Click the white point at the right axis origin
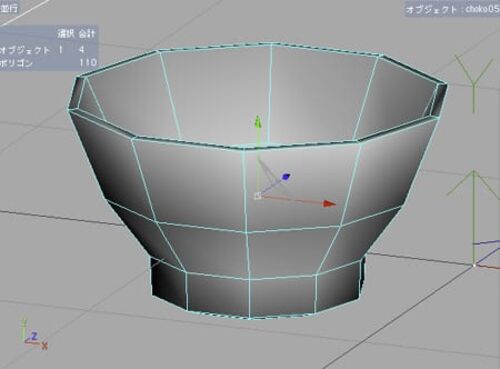500x369 pixels. [x=474, y=265]
